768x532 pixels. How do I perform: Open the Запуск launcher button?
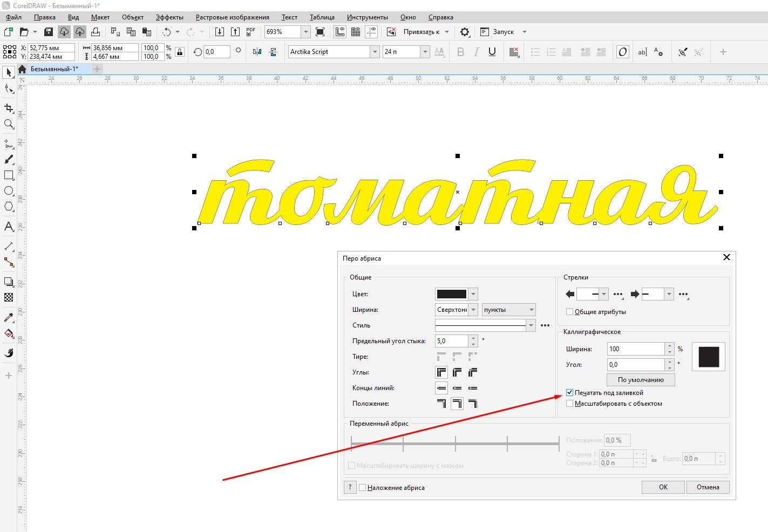(x=503, y=32)
